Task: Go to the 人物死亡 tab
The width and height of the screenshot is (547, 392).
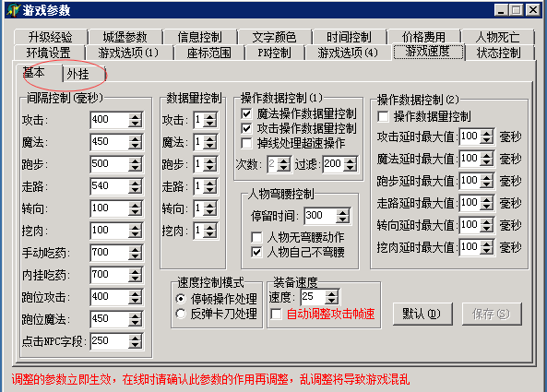Action: point(497,37)
